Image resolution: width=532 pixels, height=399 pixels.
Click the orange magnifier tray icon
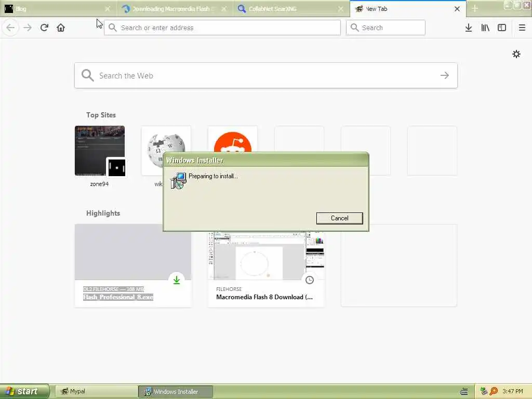(x=494, y=391)
